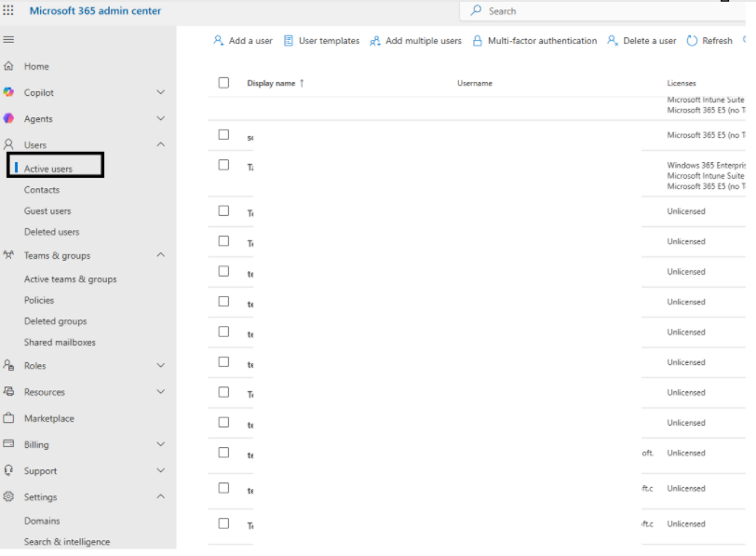Click the Home house icon
The height and width of the screenshot is (556, 756).
tap(8, 66)
